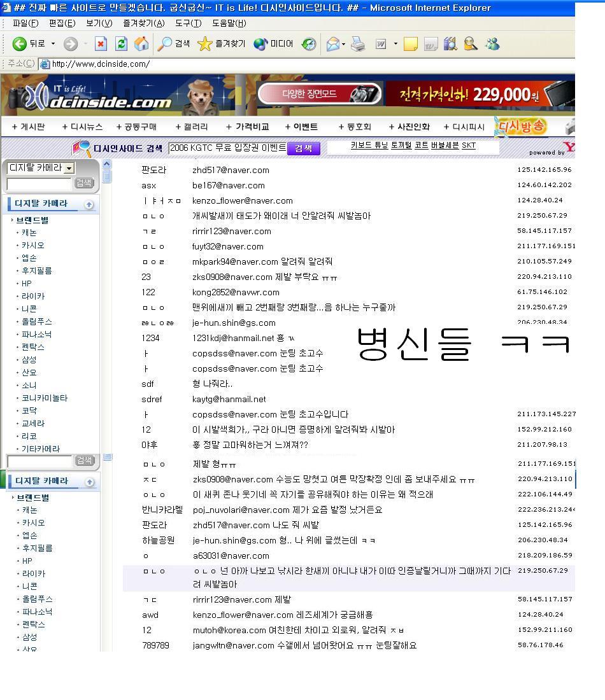The width and height of the screenshot is (605, 700).
Task: Open the 가격비교 nav tab
Action: (248, 127)
